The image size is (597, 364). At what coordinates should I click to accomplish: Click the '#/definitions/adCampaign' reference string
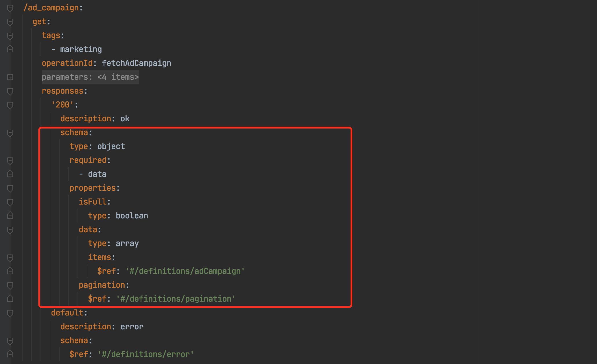[185, 271]
